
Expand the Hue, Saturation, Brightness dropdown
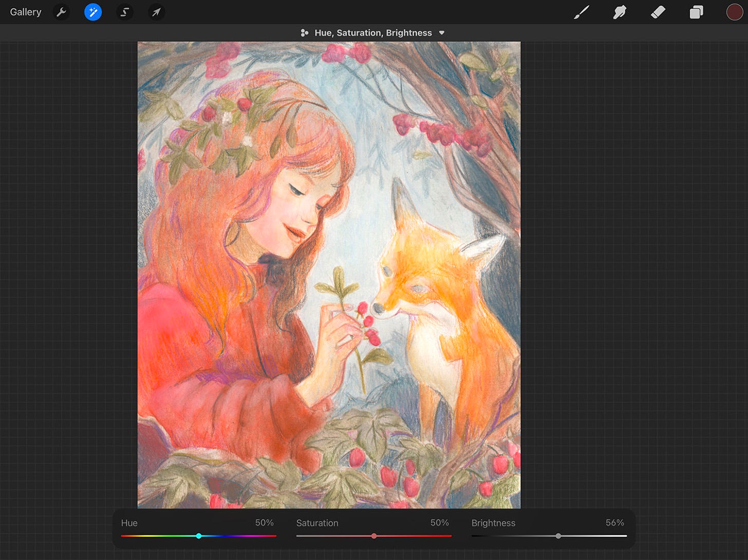tap(442, 32)
